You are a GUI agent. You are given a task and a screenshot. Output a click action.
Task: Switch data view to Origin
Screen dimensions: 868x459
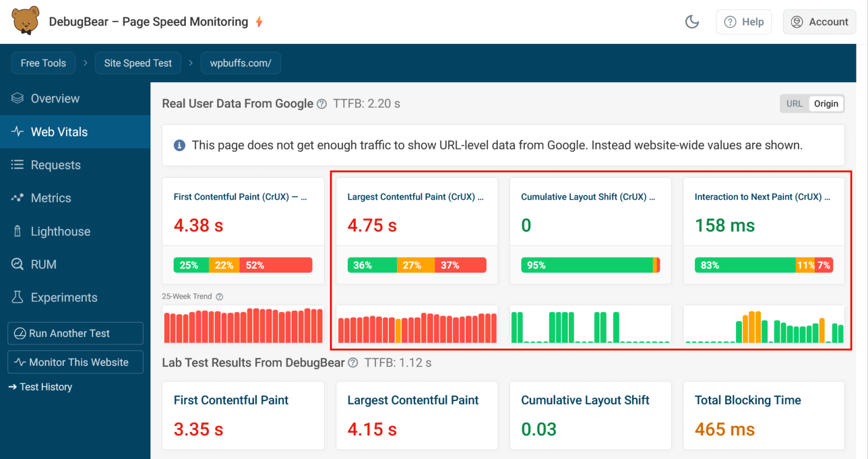[x=826, y=104]
